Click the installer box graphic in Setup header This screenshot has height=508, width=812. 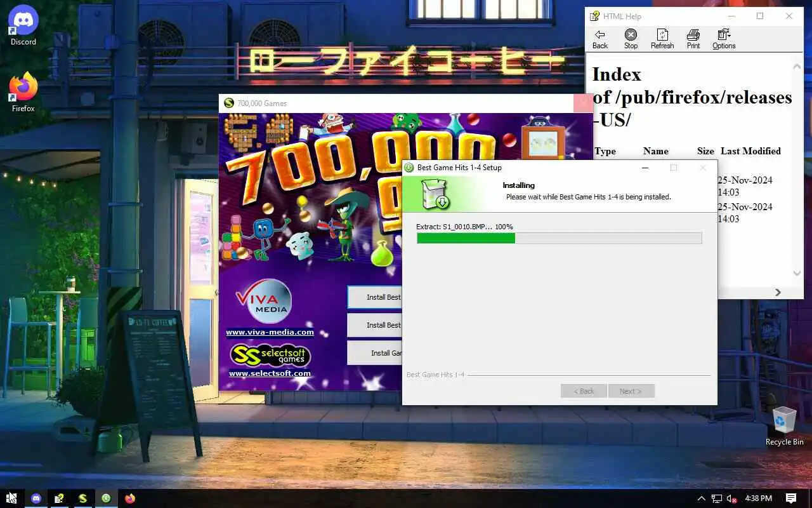tap(436, 194)
